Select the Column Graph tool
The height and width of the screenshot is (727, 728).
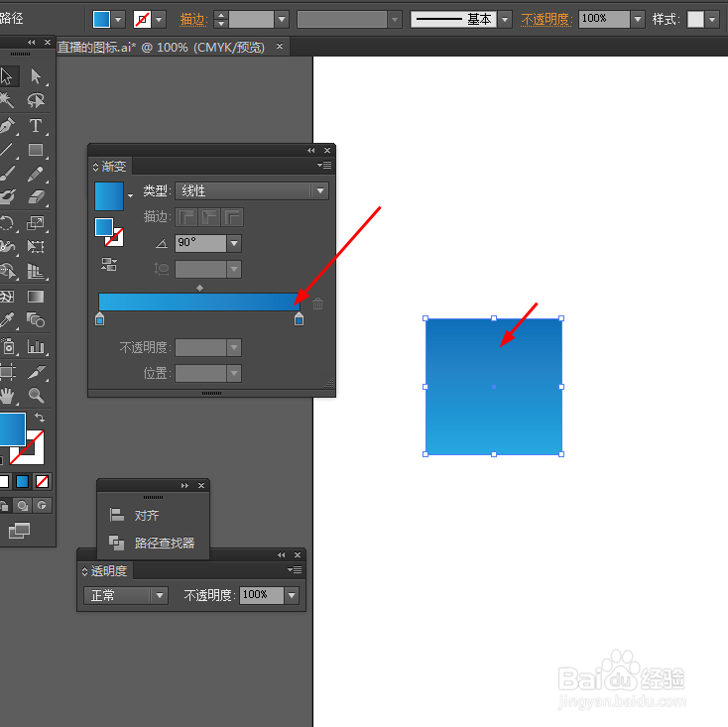tap(36, 347)
